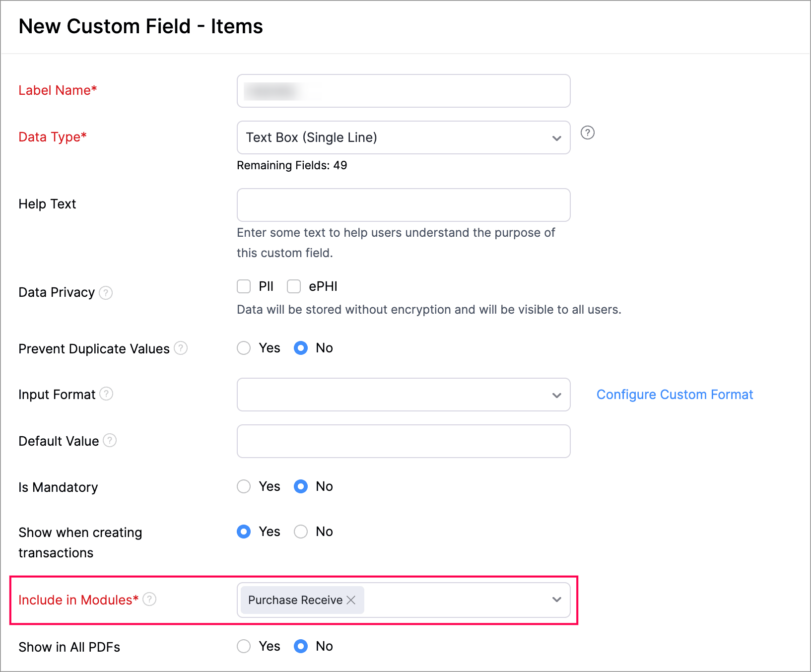Click help icon next to Data Type dropdown

pyautogui.click(x=587, y=133)
